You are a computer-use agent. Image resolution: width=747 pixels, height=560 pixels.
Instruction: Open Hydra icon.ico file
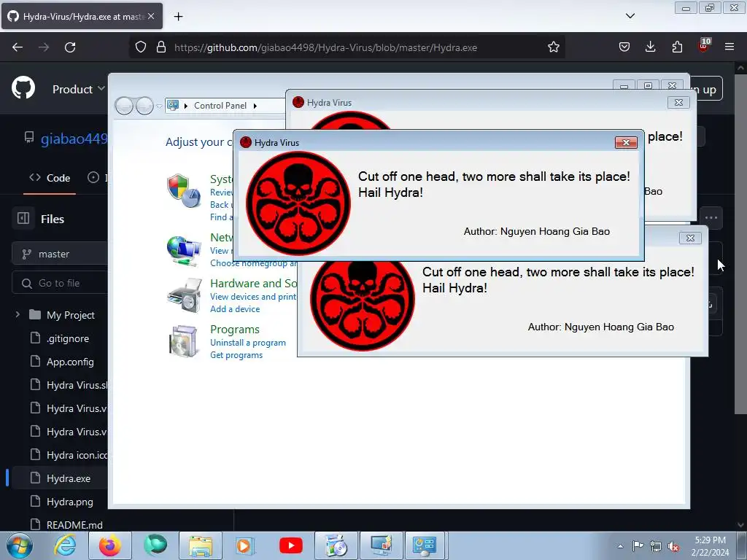click(77, 455)
